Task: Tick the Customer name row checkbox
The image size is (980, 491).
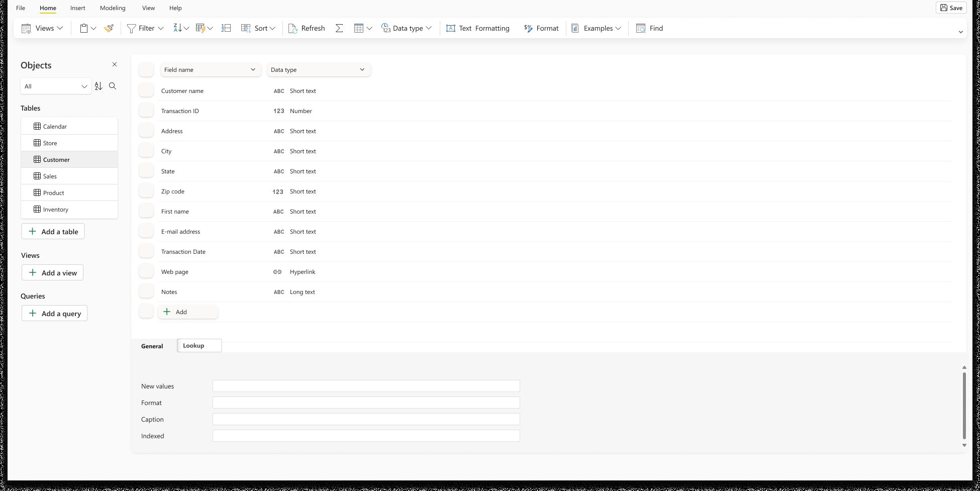Action: 146,90
